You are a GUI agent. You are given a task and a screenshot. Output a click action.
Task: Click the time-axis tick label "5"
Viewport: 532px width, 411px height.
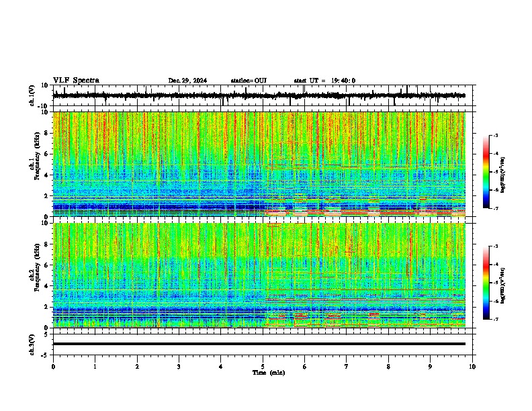click(263, 367)
